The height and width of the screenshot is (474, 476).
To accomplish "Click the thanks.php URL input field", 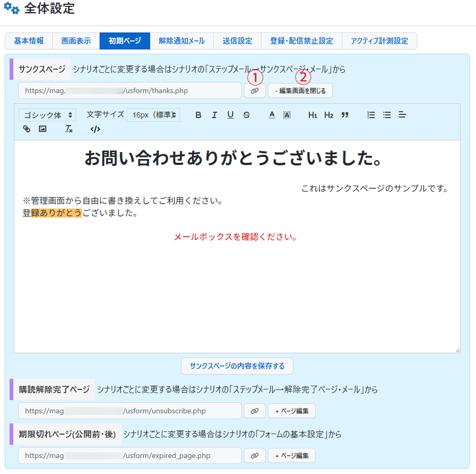I will pos(129,91).
